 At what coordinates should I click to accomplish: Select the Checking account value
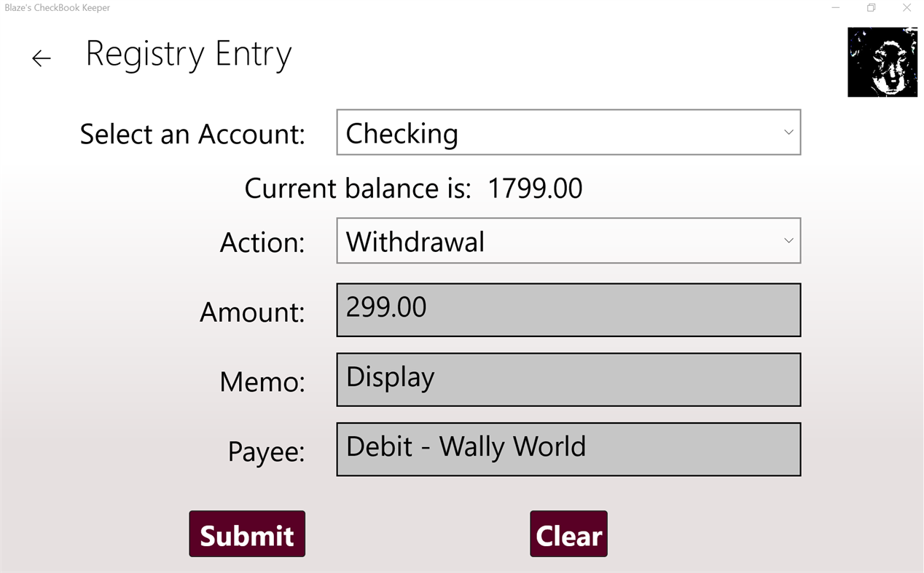(402, 133)
